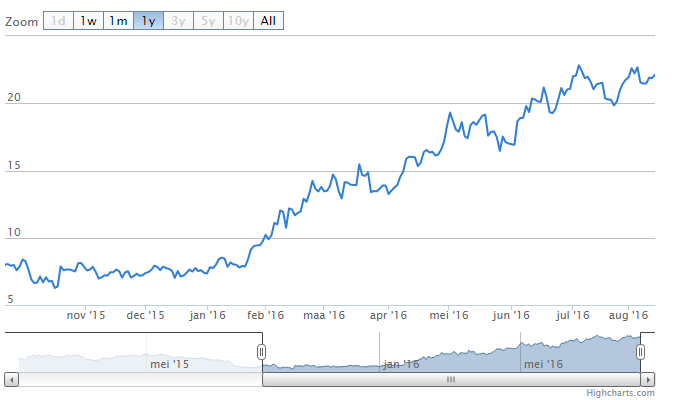The image size is (677, 400).
Task: Switch zoom range to 1m
Action: [x=118, y=20]
